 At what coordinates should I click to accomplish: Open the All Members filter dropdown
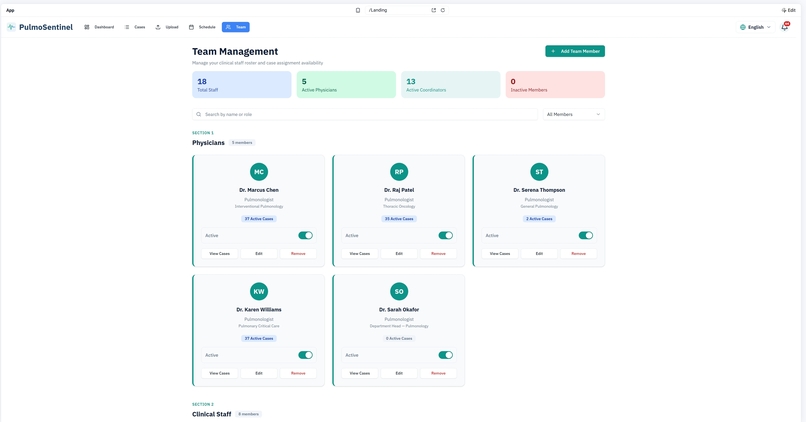[574, 115]
